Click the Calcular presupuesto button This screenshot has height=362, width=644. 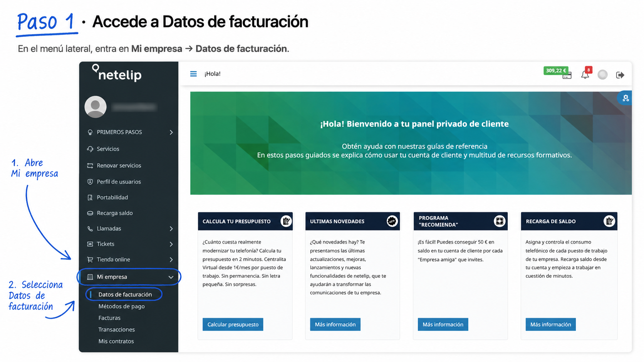233,324
